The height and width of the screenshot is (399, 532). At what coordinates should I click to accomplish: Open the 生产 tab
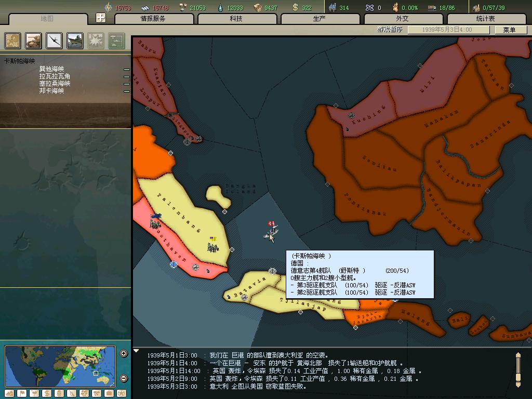point(320,19)
